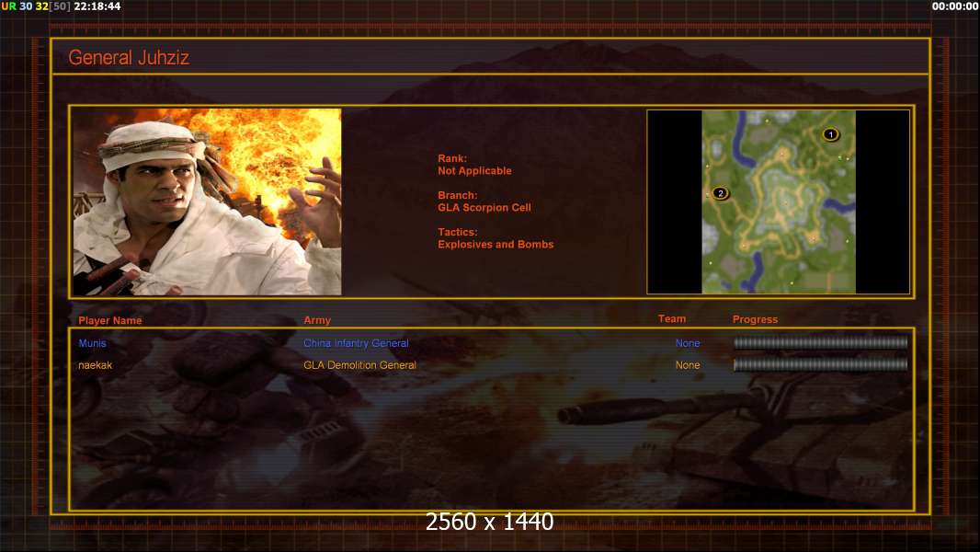Click the "General Juhziz" title
The height and width of the screenshot is (552, 980).
pos(129,58)
